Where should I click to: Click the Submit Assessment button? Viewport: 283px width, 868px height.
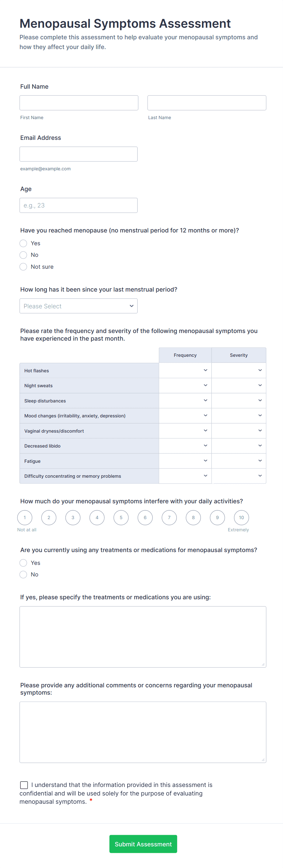[x=143, y=844]
